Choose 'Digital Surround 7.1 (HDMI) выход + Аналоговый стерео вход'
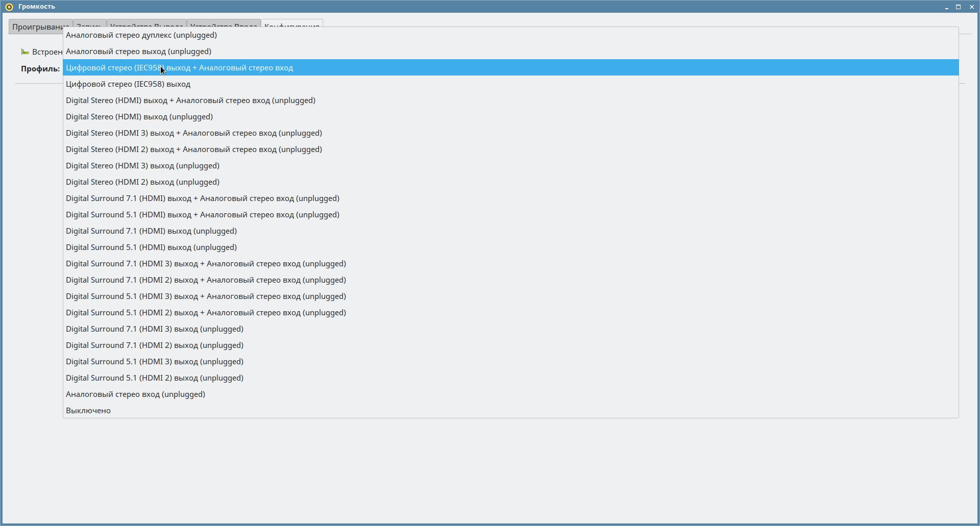Screen dimensions: 980x526 (510, 198)
